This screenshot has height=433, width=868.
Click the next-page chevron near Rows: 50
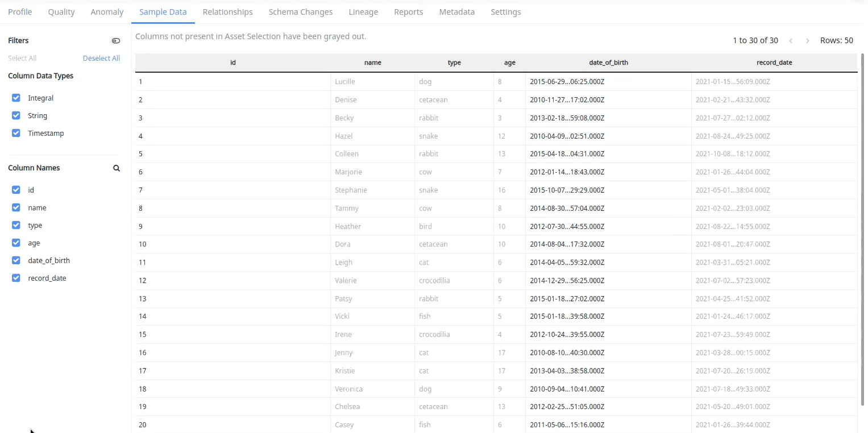pos(807,40)
